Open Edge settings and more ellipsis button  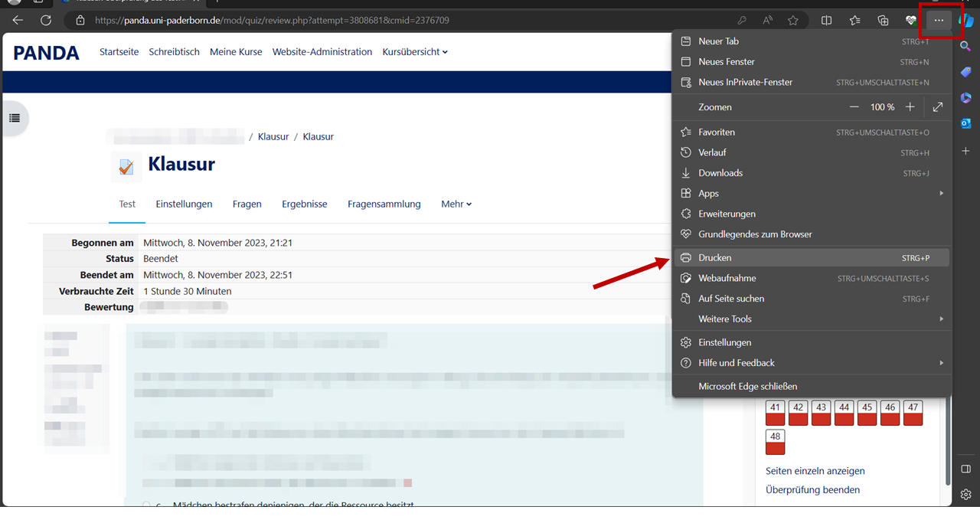[939, 21]
